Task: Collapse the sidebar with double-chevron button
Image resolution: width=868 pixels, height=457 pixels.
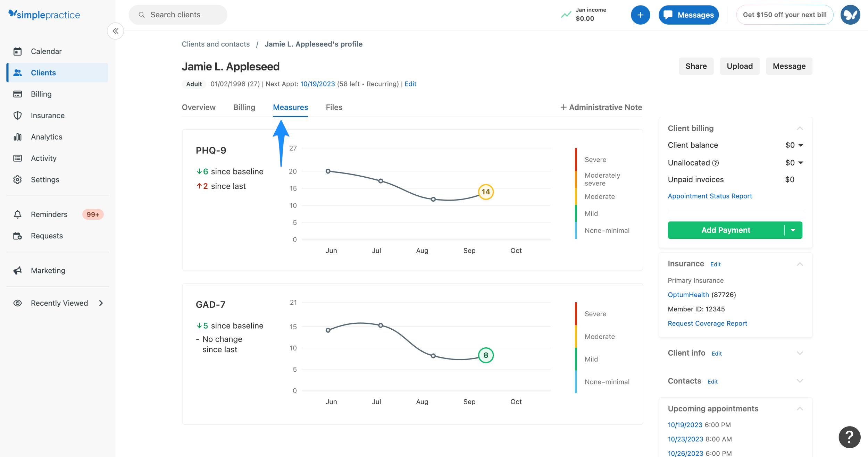Action: pyautogui.click(x=116, y=31)
